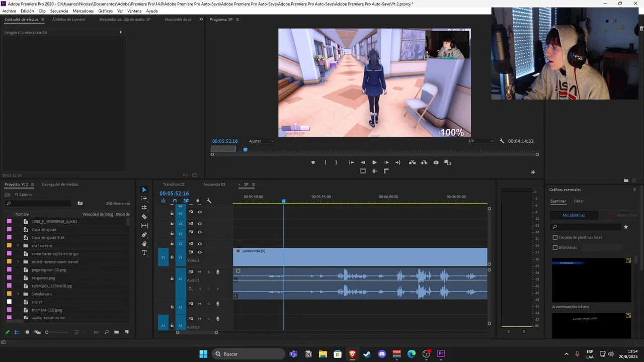This screenshot has height=362, width=644.
Task: Select the Track Select Forward tool
Action: (x=144, y=199)
